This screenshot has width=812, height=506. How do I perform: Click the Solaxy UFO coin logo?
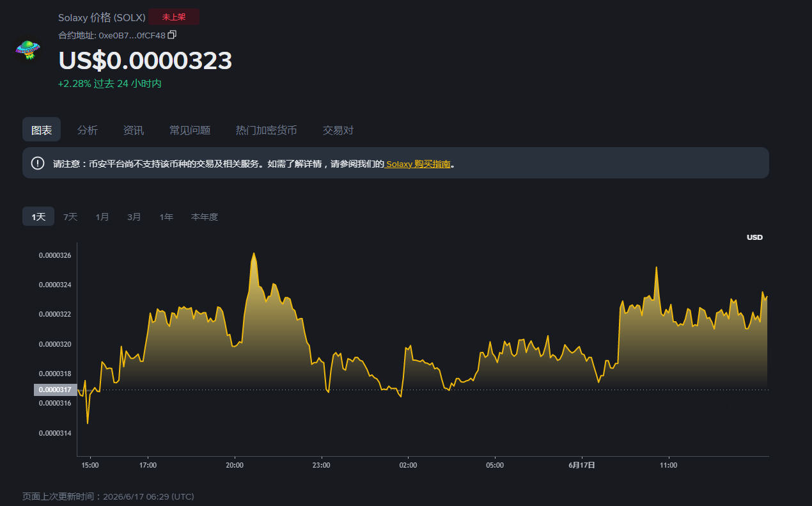tap(27, 49)
